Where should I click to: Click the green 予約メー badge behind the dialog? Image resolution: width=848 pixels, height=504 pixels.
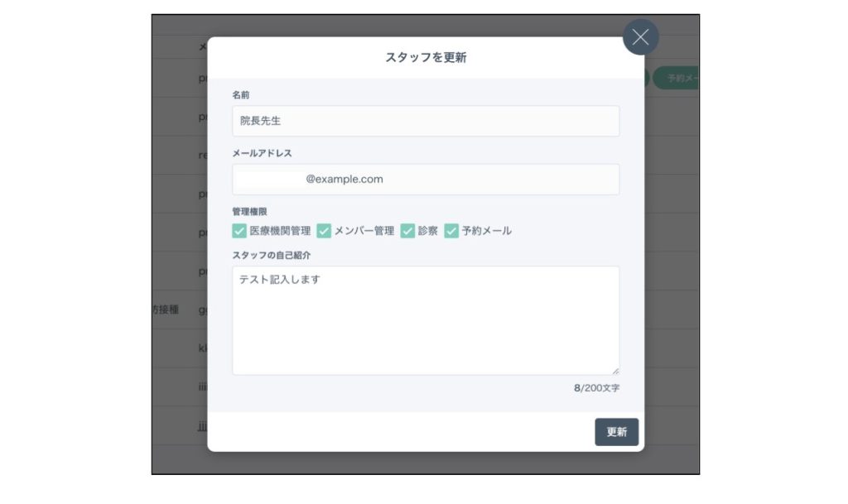[x=679, y=78]
